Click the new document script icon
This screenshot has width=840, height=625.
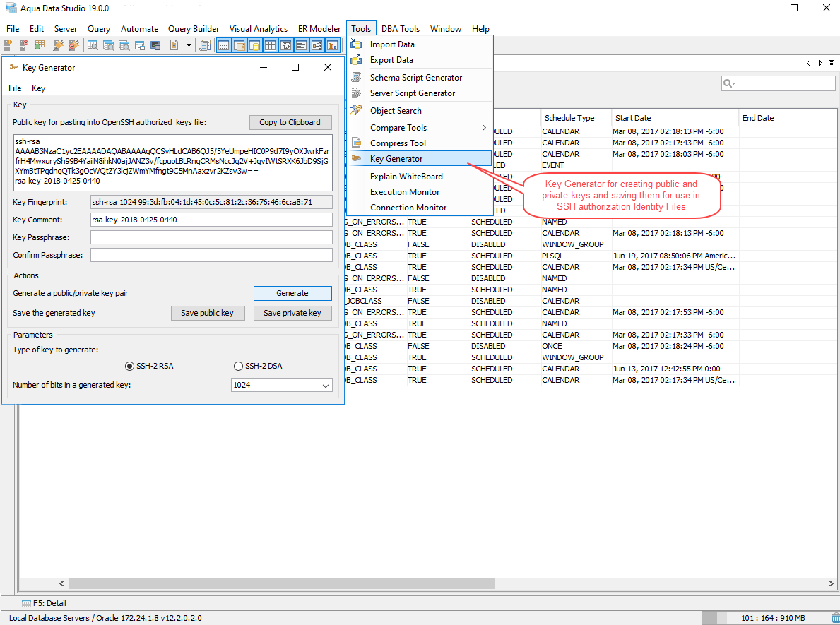click(x=174, y=45)
